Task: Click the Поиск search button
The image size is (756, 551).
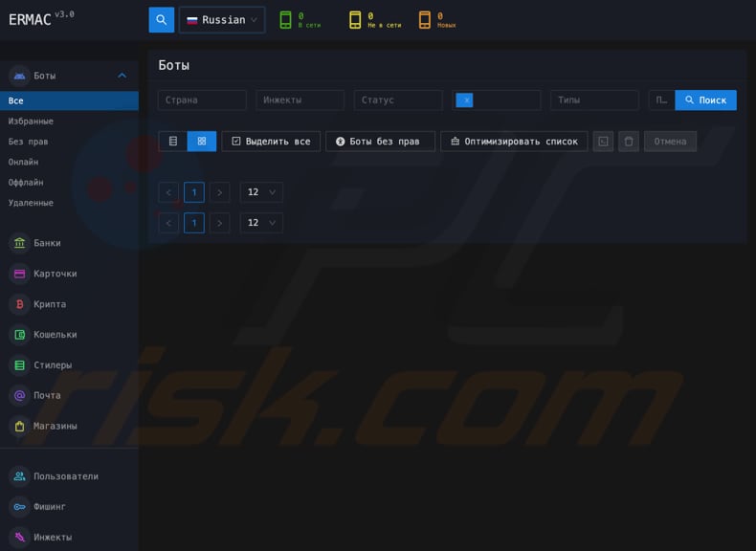Action: tap(705, 100)
